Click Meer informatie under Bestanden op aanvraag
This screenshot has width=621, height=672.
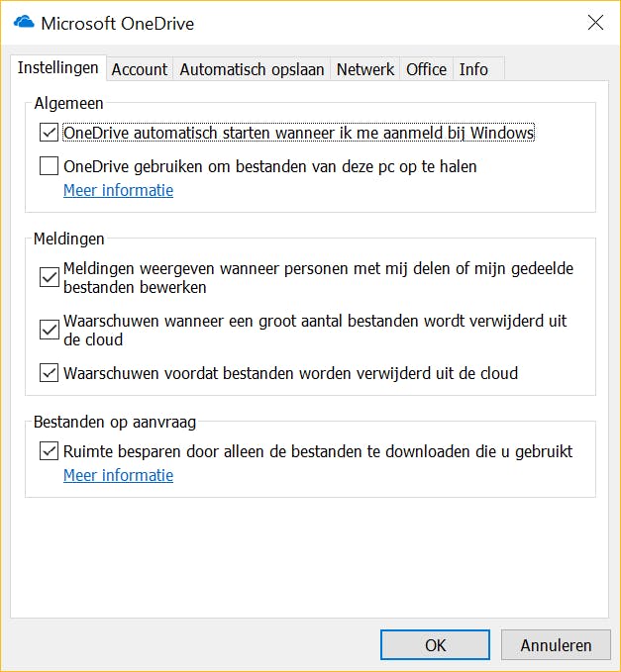pos(118,475)
